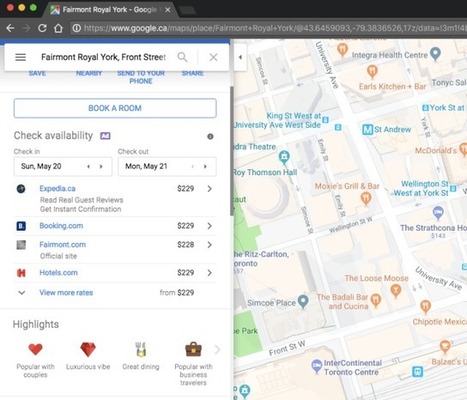Clear search with the X icon
The image size is (467, 400).
pyautogui.click(x=213, y=57)
